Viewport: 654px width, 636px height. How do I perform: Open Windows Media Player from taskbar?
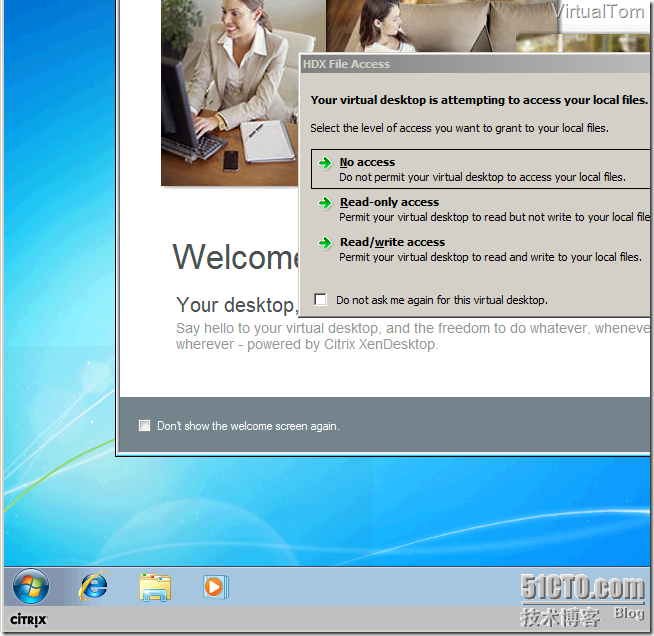(216, 587)
